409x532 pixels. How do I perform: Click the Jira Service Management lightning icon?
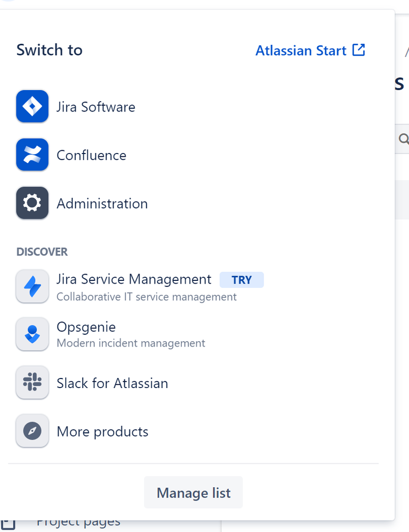[32, 286]
